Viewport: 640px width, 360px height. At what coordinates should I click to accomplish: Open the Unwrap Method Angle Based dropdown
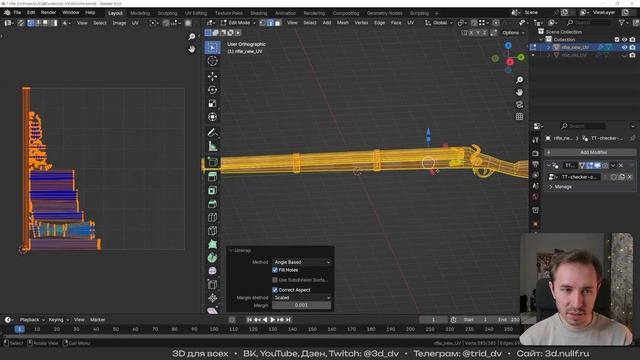coord(302,262)
